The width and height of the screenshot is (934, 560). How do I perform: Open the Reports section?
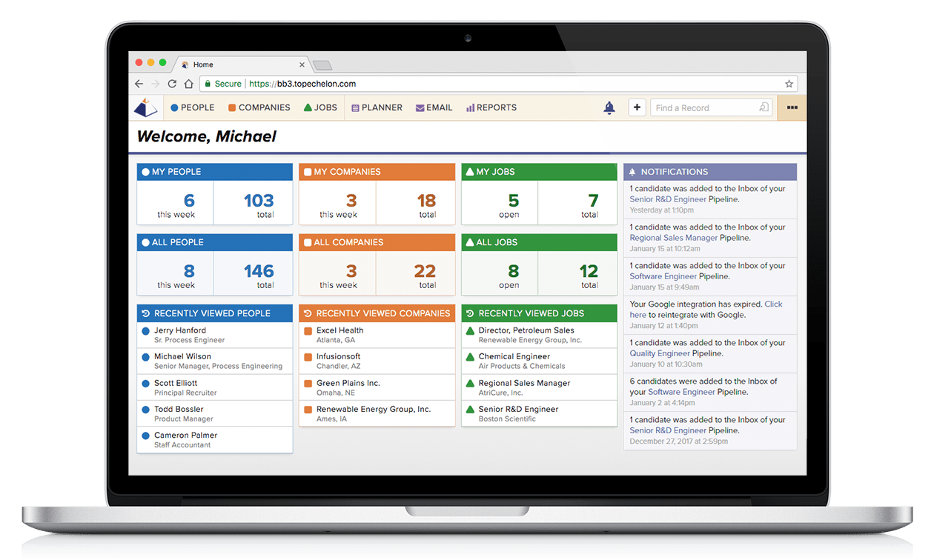(491, 107)
